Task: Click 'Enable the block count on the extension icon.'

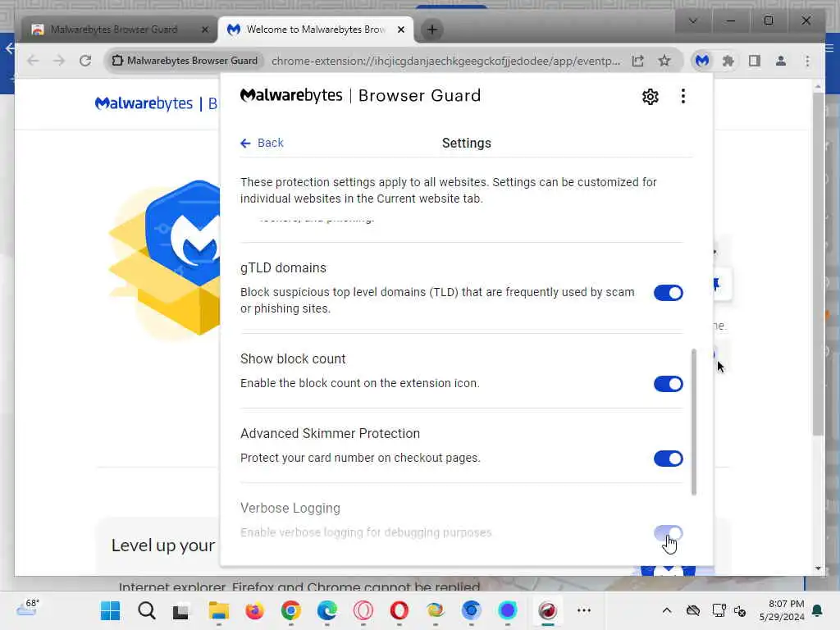Action: tap(359, 384)
